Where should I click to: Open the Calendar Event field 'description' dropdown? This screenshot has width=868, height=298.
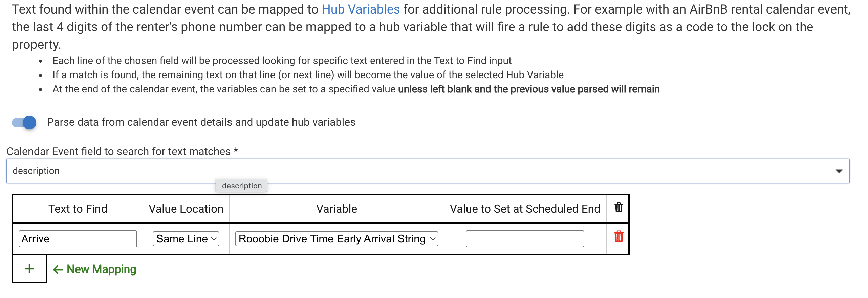coord(428,171)
